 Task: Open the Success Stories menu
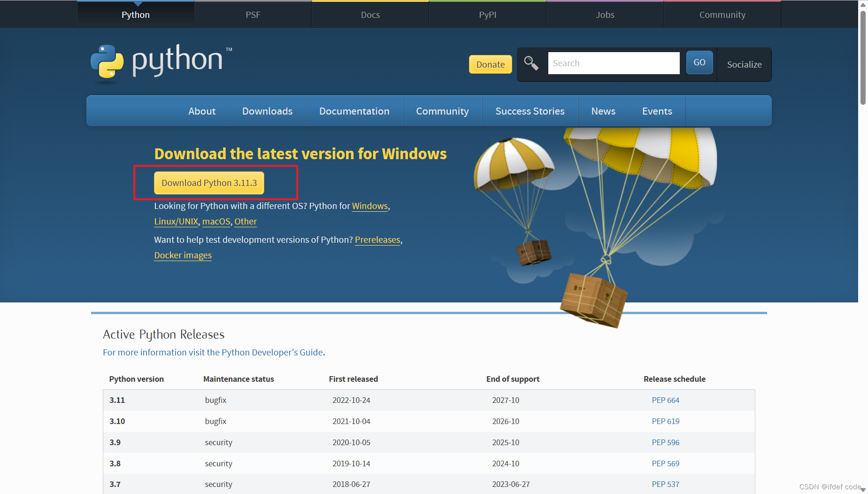530,111
